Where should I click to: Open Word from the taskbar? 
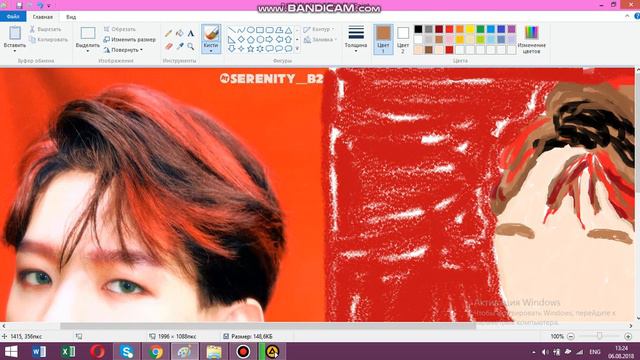pos(39,351)
